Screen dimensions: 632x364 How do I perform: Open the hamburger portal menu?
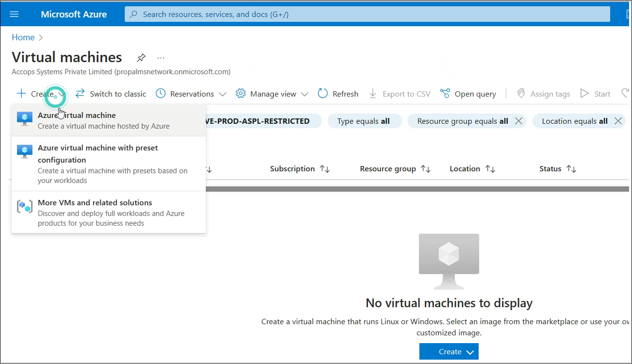pyautogui.click(x=14, y=14)
